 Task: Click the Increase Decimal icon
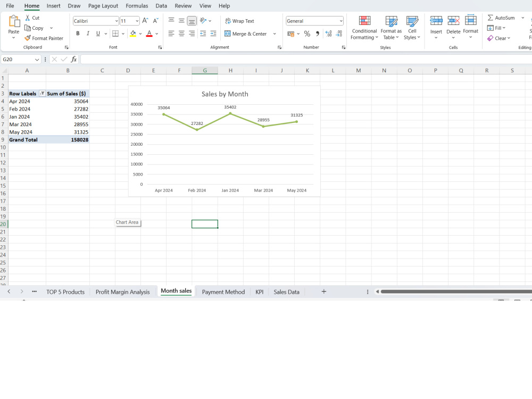click(328, 34)
